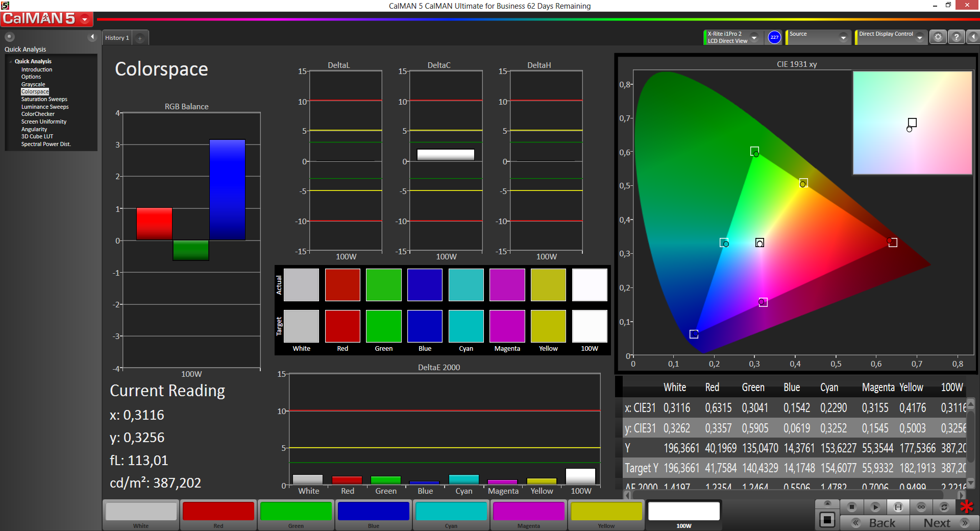Image resolution: width=980 pixels, height=531 pixels.
Task: Toggle the right side panel arrow
Action: click(x=973, y=37)
